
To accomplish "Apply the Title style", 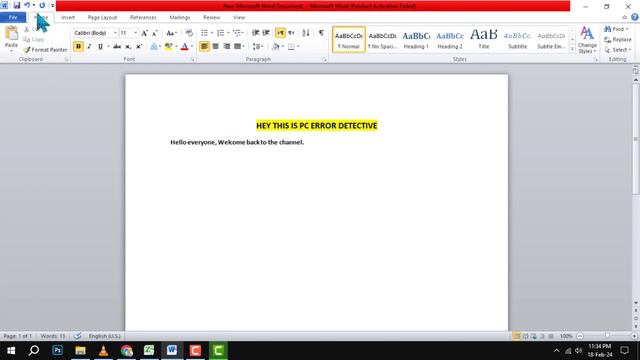I will pos(484,40).
